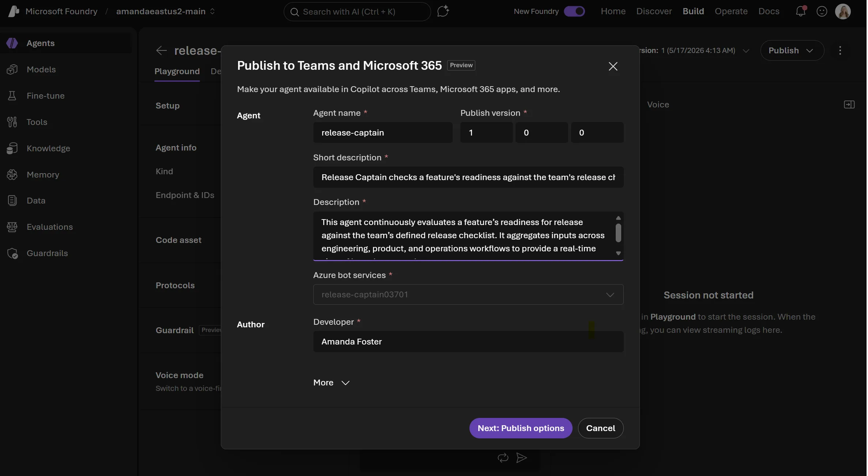868x476 pixels.
Task: Click Next: Publish options button
Action: click(x=521, y=428)
